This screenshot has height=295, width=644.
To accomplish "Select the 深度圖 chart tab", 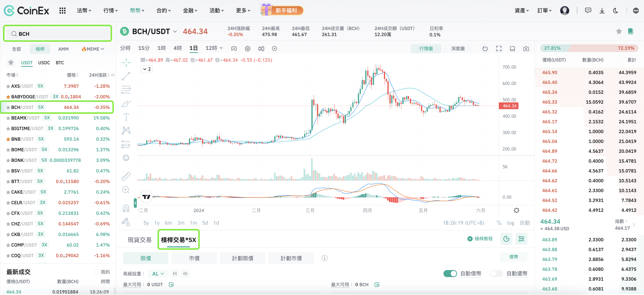I will coord(458,48).
